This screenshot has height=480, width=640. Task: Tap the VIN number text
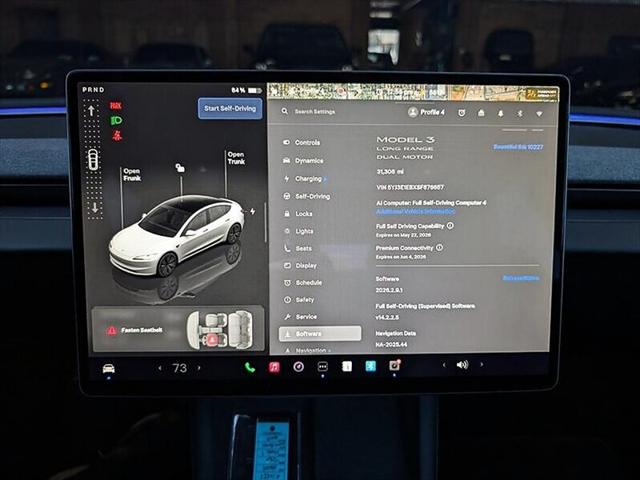[410, 187]
